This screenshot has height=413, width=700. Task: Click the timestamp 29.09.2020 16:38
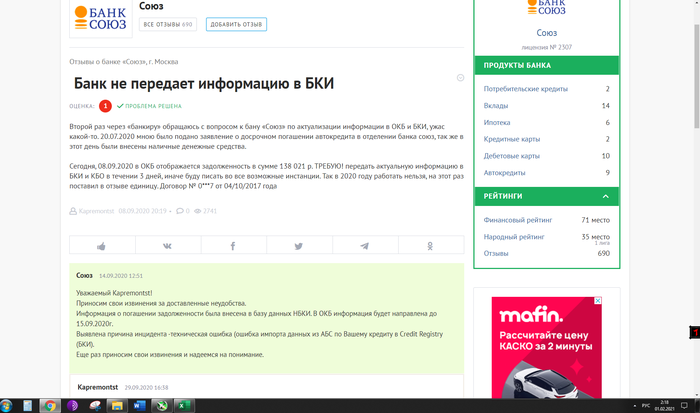tap(146, 388)
